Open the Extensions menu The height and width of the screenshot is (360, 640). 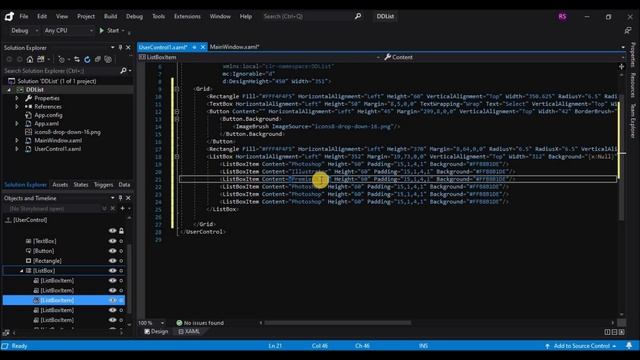tap(187, 16)
